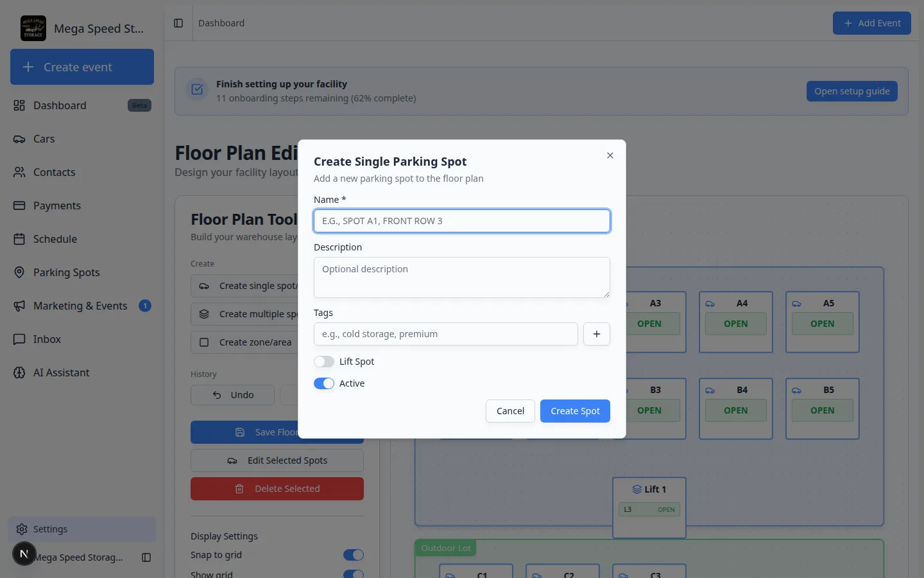Viewport: 924px width, 578px height.
Task: Click the onboarding checklist icon
Action: click(197, 89)
